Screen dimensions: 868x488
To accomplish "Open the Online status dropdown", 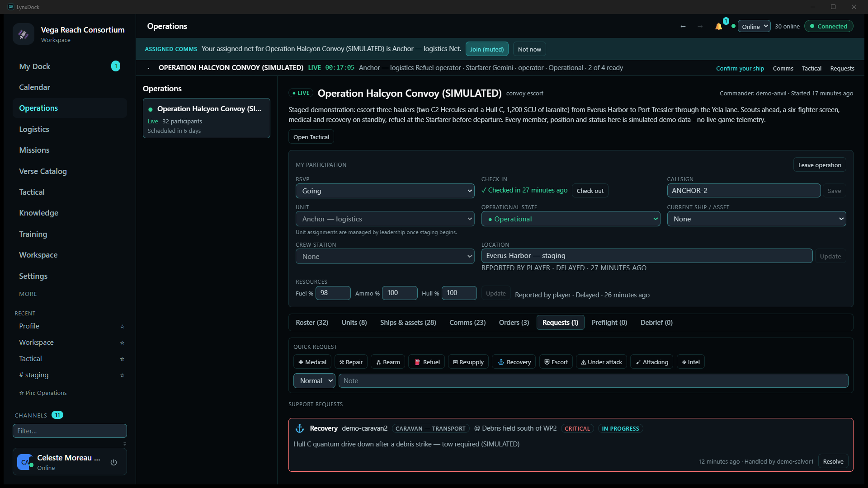I will point(754,26).
